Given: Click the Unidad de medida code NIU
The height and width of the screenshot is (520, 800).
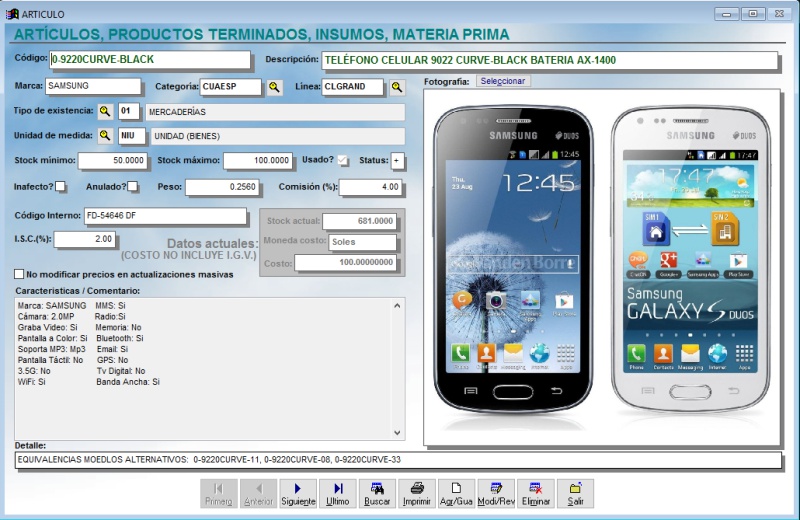Looking at the screenshot, I should 130,135.
